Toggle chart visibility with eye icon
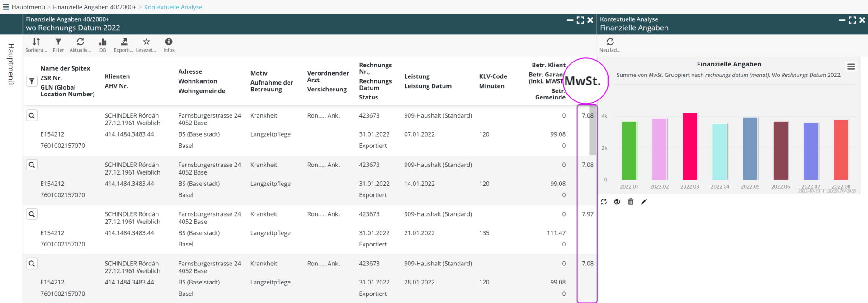 (x=617, y=202)
